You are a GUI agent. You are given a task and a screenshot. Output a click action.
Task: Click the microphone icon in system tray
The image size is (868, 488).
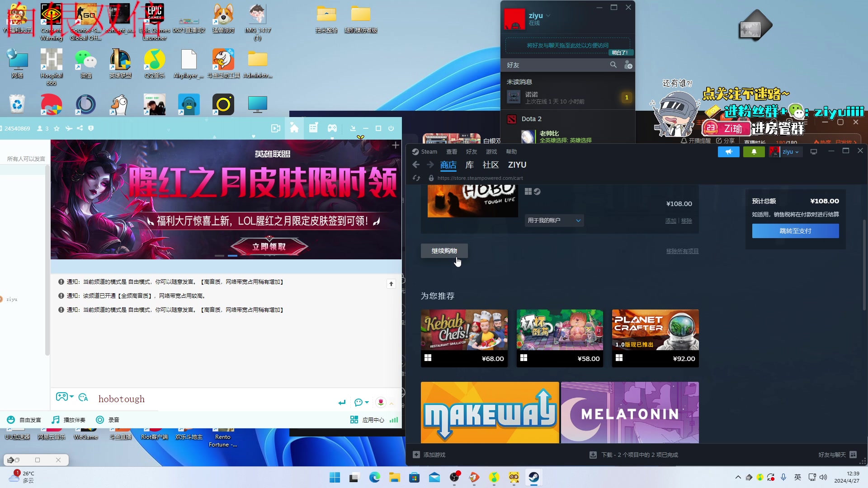pyautogui.click(x=783, y=477)
